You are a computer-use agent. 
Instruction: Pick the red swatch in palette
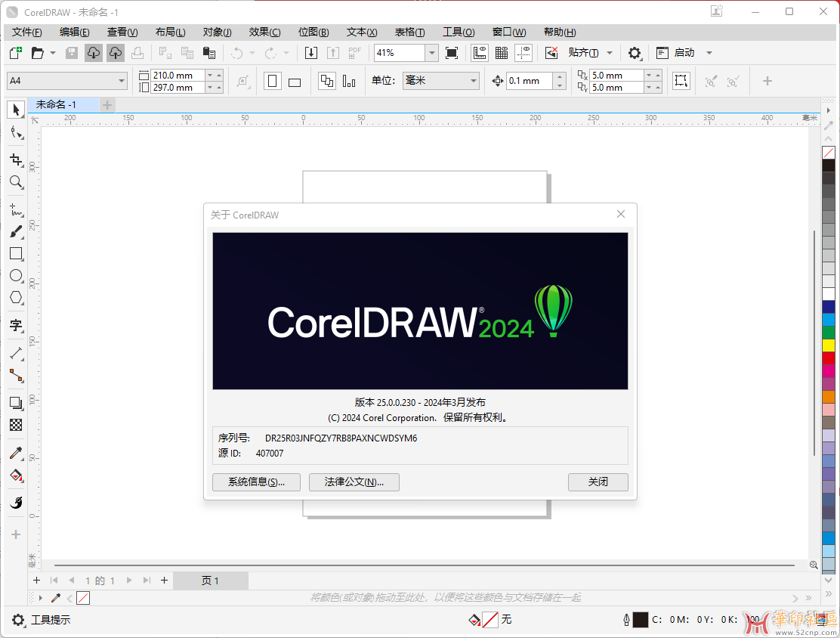[829, 358]
